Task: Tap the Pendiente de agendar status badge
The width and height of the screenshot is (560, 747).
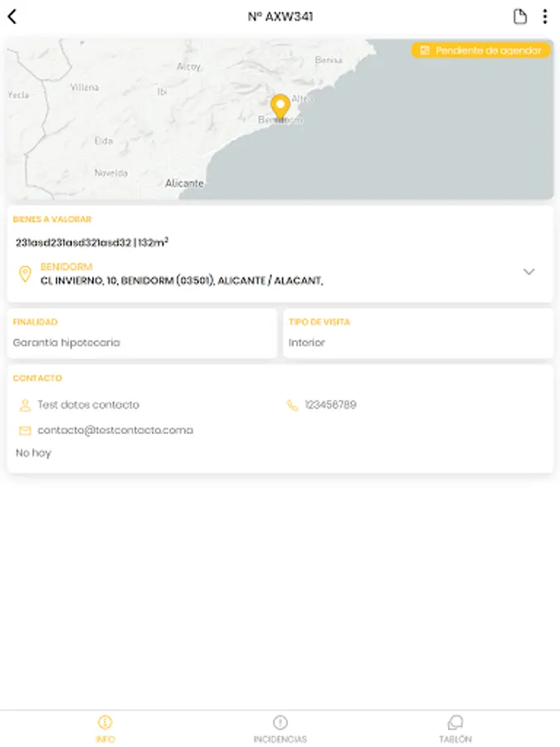Action: point(480,51)
